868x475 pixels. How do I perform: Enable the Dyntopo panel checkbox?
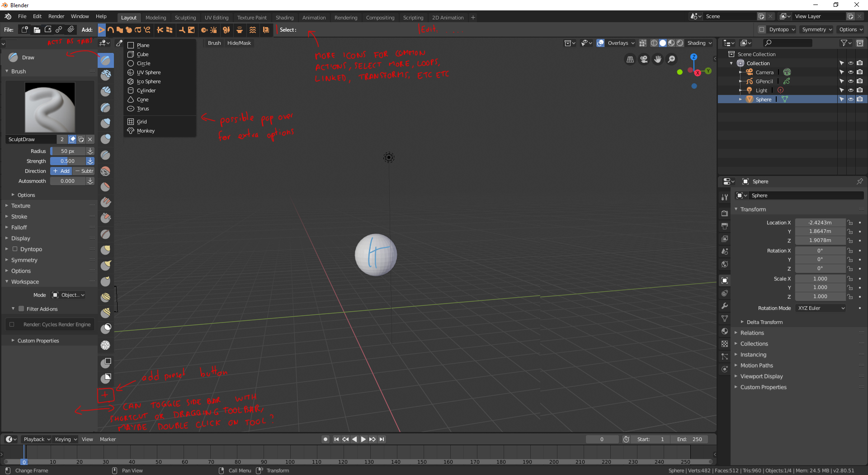point(15,249)
